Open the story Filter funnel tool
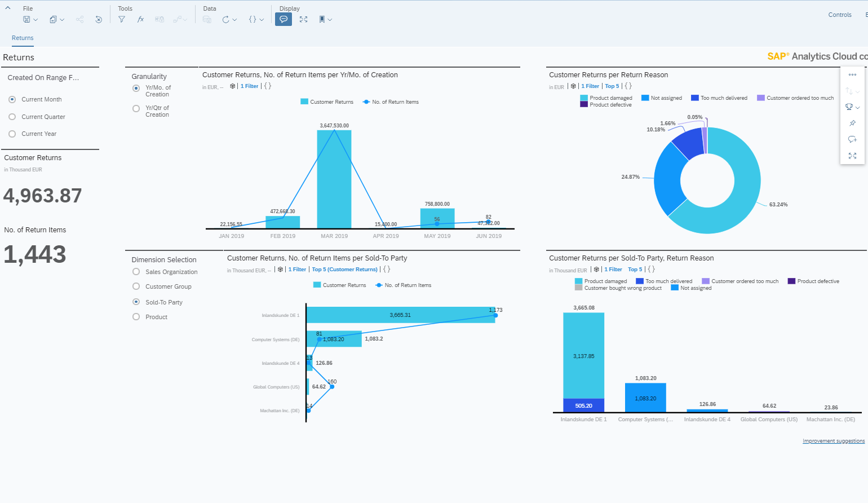Screen dimensions: 868x503 pyautogui.click(x=122, y=19)
